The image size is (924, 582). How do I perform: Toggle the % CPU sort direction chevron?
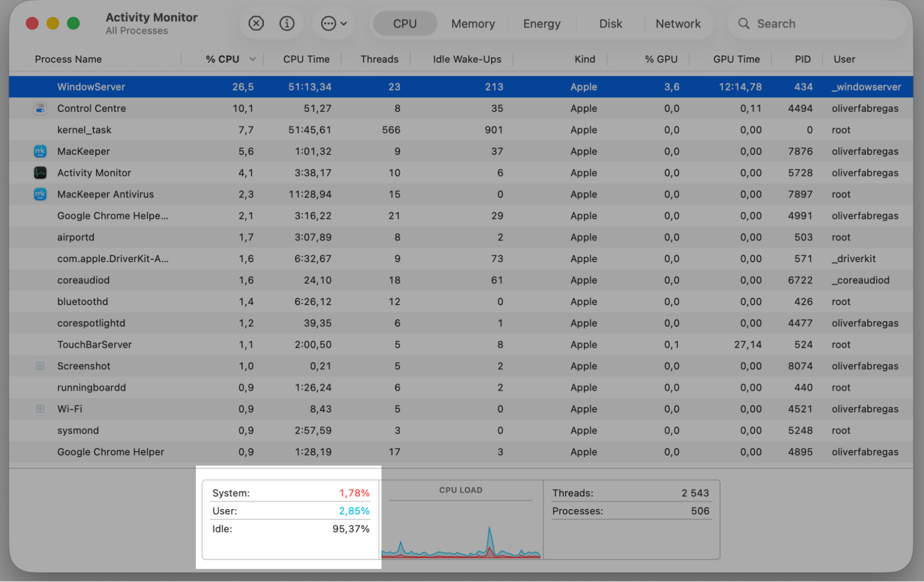252,59
